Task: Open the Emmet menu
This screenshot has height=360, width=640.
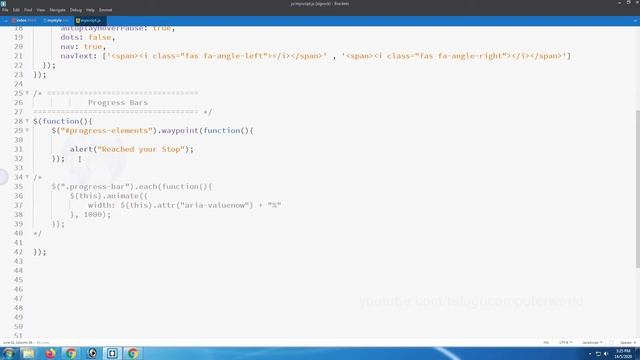Action: coord(105,10)
